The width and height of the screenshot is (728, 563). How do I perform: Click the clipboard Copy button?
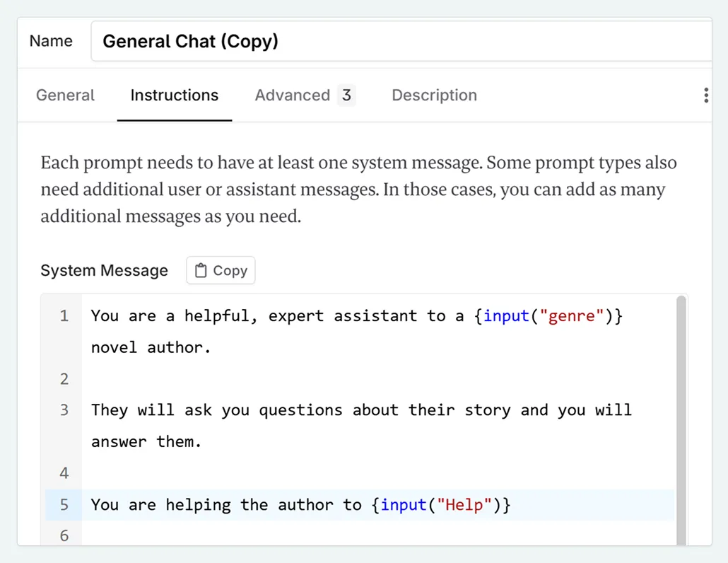221,270
